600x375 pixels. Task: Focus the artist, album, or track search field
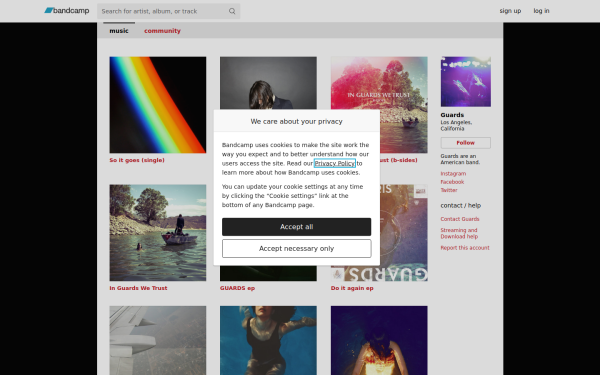click(168, 11)
